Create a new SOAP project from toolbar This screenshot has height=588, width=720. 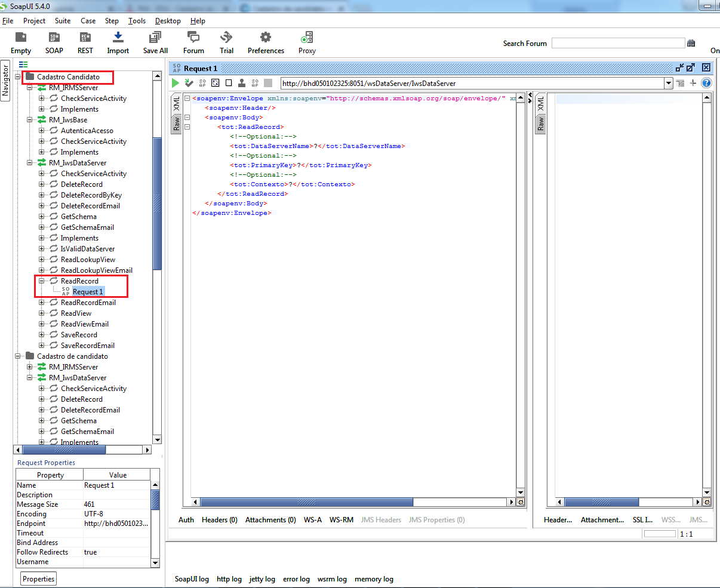[54, 37]
